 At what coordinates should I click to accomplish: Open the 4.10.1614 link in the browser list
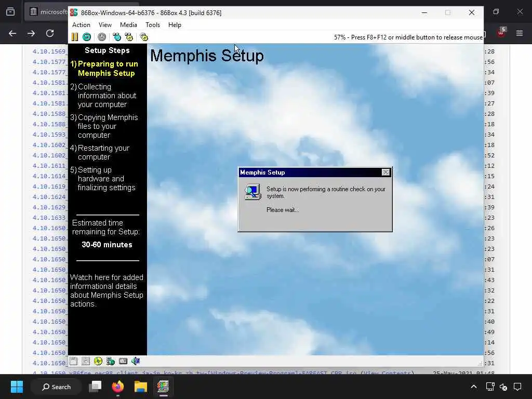(49, 176)
